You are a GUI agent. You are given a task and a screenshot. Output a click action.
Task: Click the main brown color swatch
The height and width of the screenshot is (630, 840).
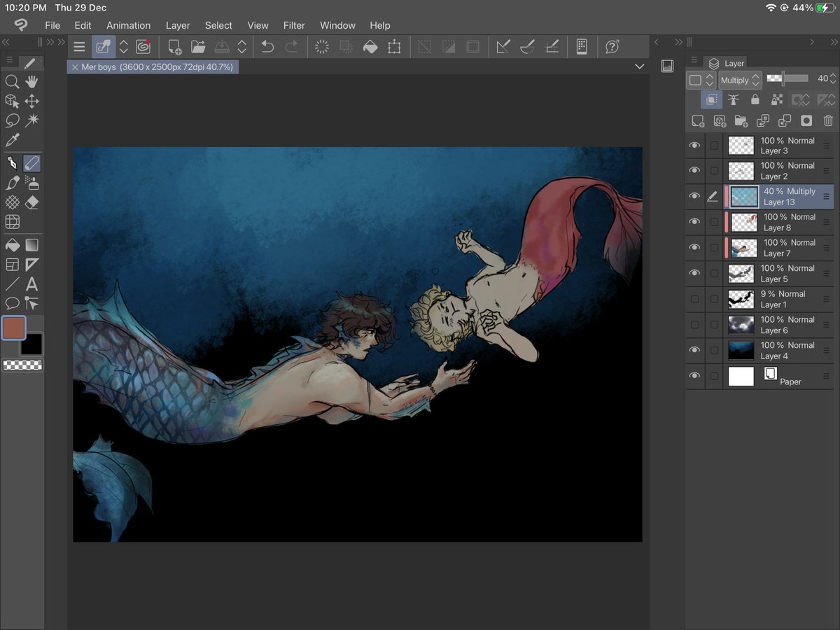[14, 328]
